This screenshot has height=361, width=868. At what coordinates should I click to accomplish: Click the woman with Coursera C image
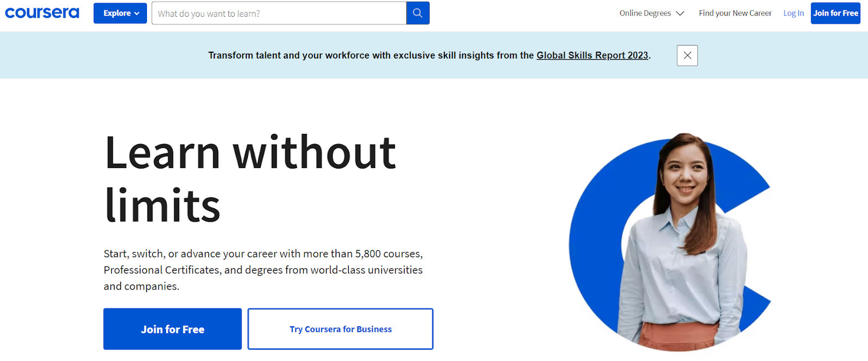[671, 242]
